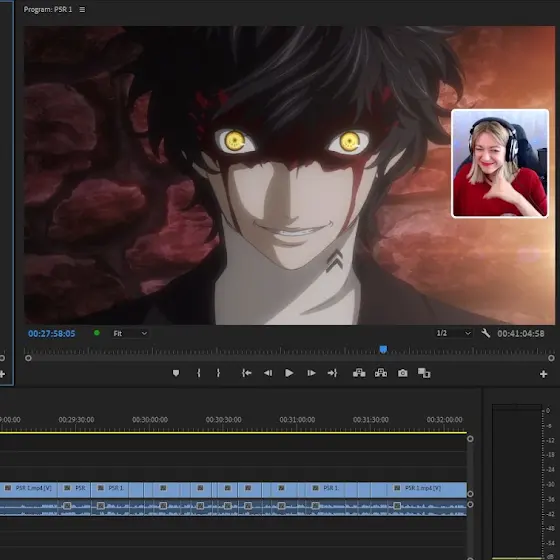Click the sequence duration 00:41:04:58
Viewport: 560px width, 560px height.
tap(521, 334)
